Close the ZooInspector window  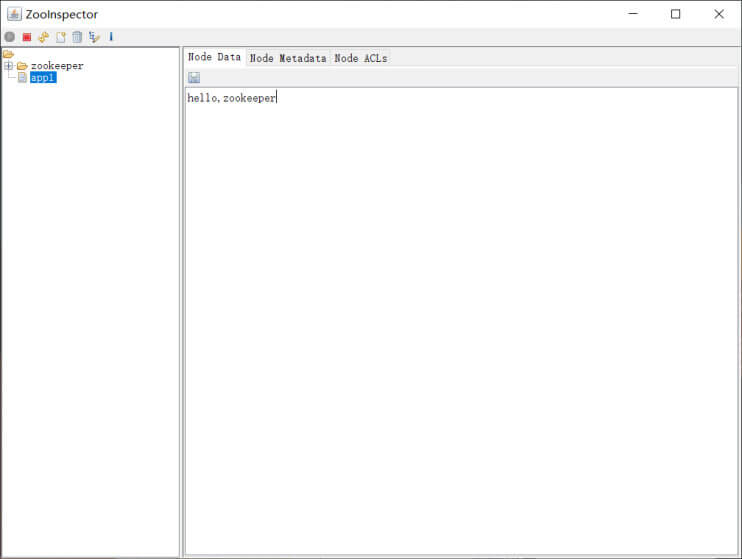pos(719,14)
